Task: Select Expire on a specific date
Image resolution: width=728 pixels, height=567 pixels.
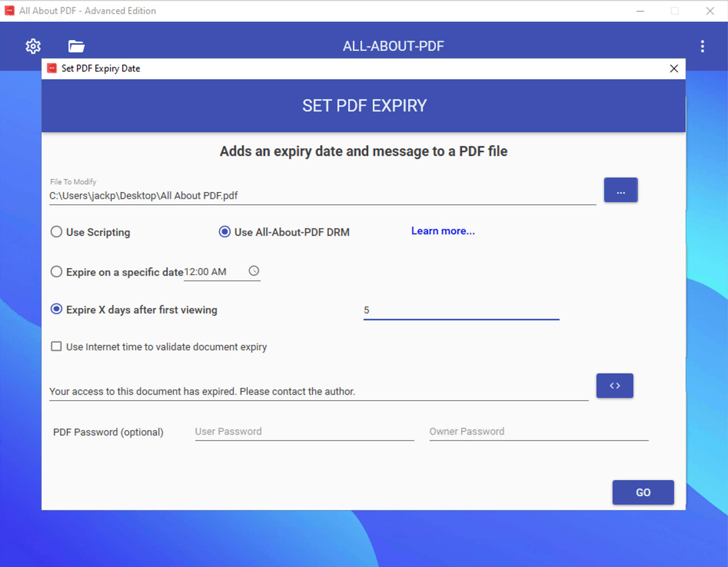Action: click(x=56, y=271)
